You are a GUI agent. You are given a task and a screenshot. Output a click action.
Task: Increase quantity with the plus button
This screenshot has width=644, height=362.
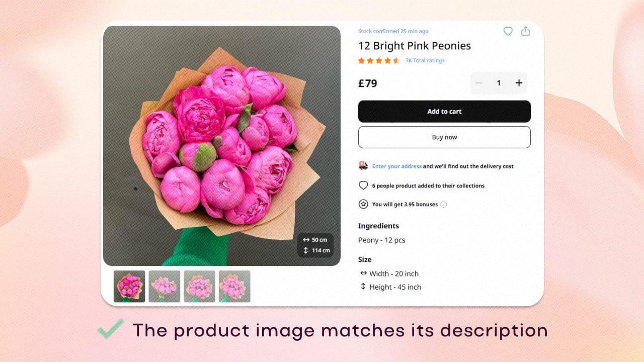[519, 83]
